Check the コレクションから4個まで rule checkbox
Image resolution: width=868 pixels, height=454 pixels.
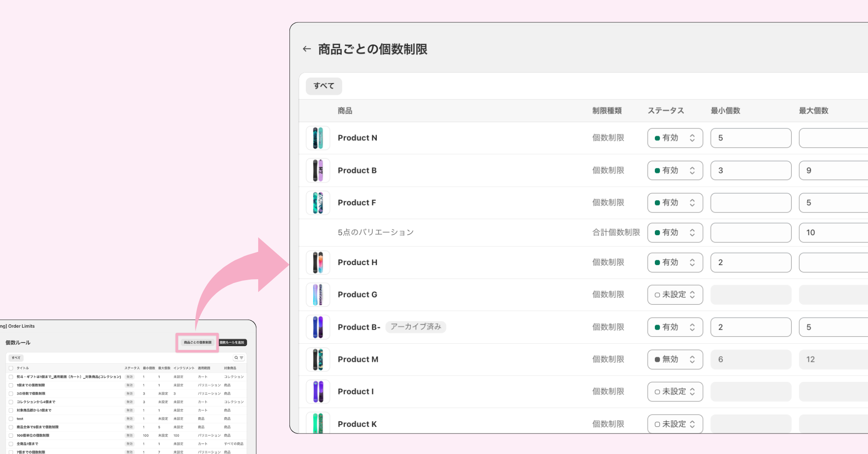11,402
